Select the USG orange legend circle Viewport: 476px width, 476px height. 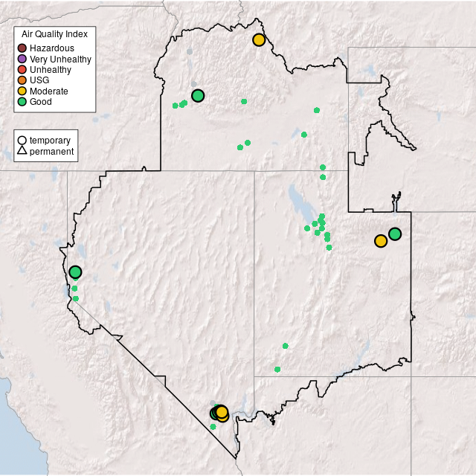point(22,80)
